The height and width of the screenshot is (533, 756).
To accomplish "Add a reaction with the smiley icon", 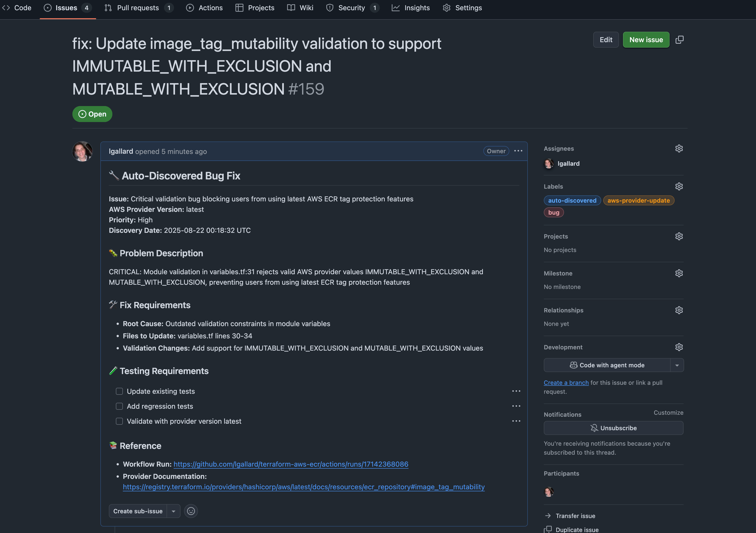I will click(x=191, y=511).
